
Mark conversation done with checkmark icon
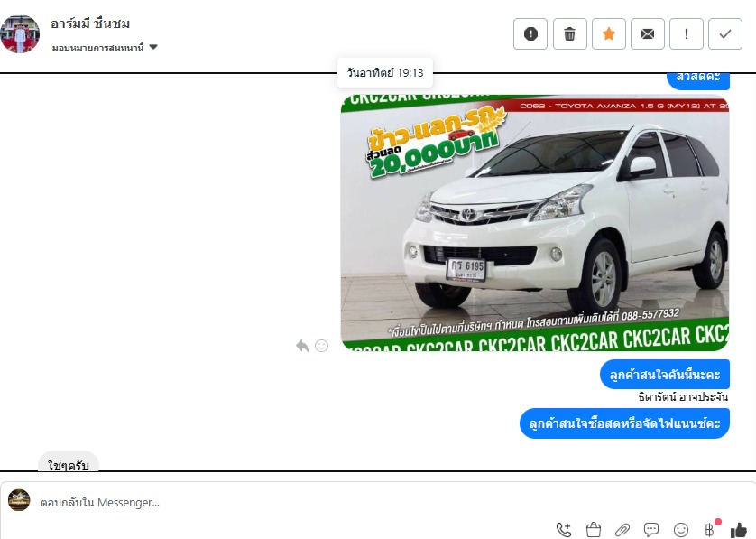tap(725, 33)
